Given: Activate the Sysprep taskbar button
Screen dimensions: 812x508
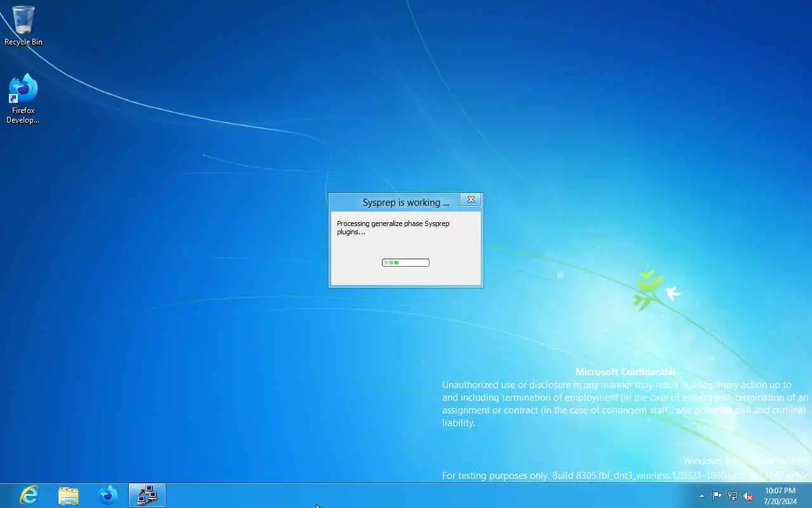Looking at the screenshot, I should [147, 495].
